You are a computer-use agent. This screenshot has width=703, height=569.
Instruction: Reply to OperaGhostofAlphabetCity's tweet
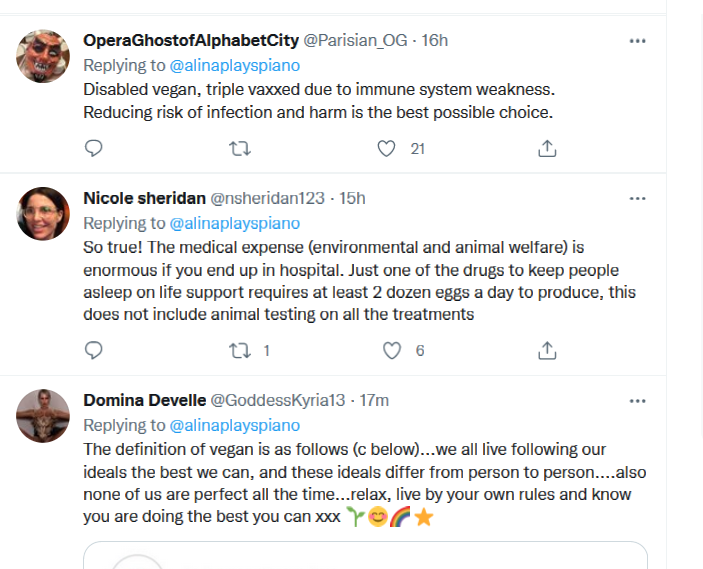pyautogui.click(x=94, y=149)
